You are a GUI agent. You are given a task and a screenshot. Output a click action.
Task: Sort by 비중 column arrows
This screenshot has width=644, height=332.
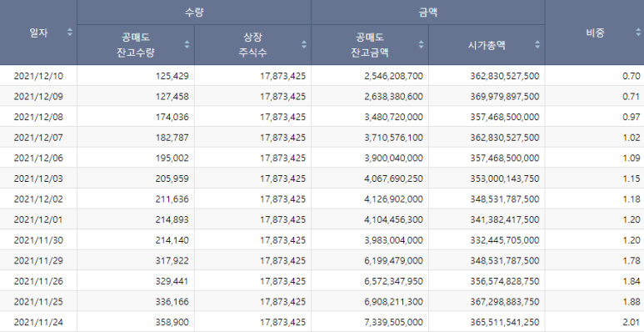click(x=638, y=32)
